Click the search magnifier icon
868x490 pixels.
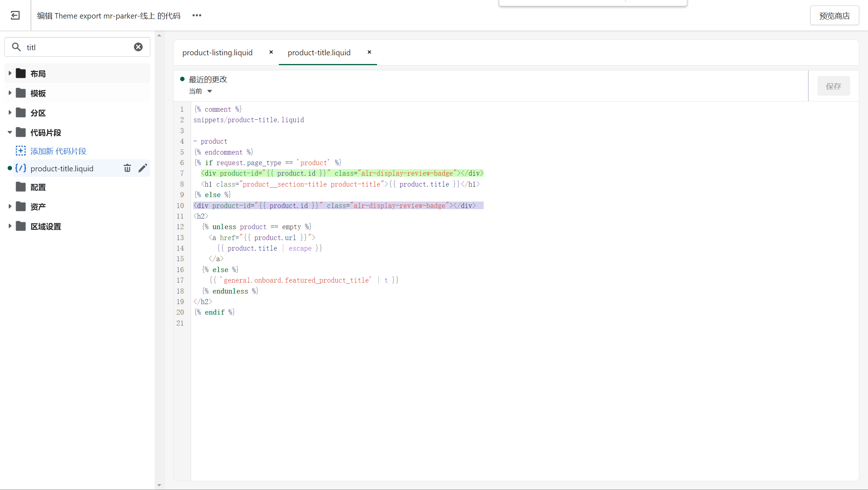(x=16, y=47)
